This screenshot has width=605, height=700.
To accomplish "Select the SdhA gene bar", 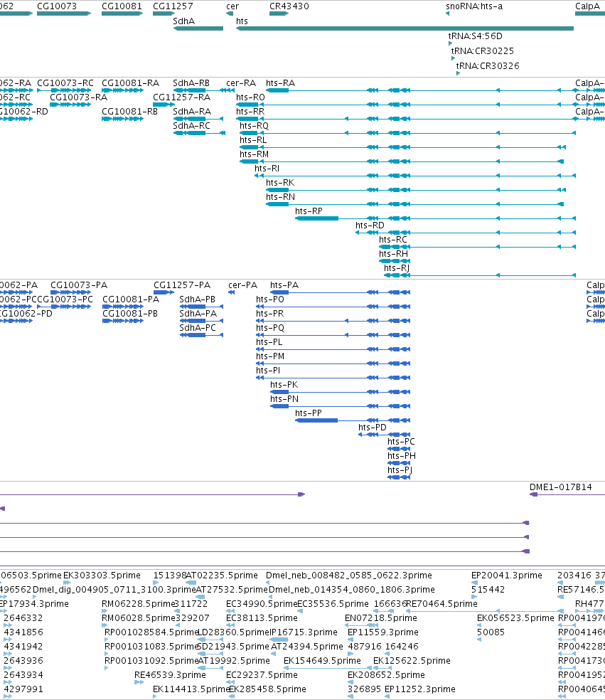I will point(198,28).
